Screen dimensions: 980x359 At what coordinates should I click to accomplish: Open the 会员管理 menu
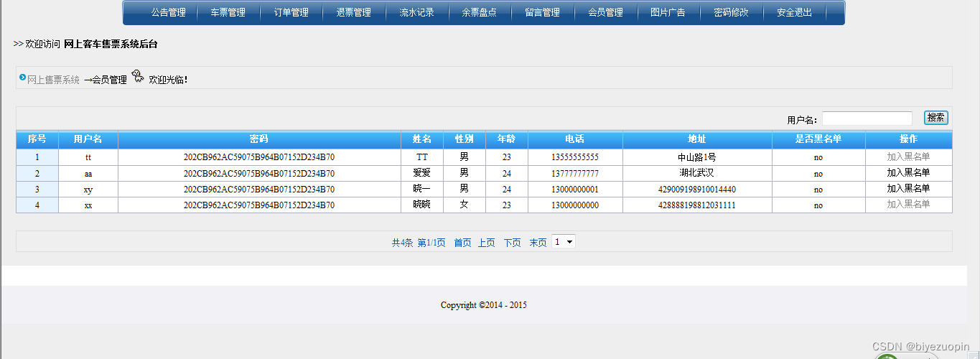pos(605,13)
